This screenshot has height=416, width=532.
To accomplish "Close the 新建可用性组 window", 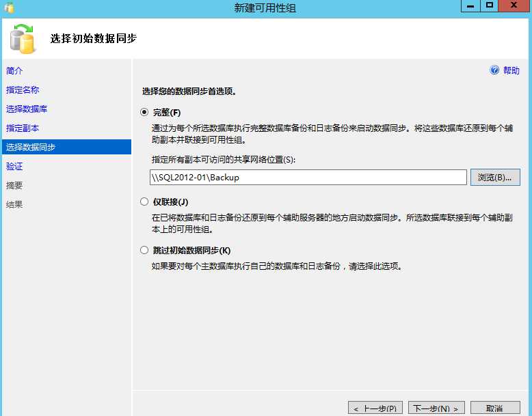I will 514,6.
